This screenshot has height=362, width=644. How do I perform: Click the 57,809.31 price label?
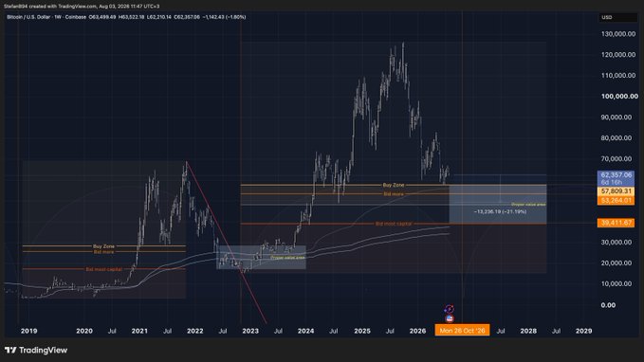tap(616, 191)
